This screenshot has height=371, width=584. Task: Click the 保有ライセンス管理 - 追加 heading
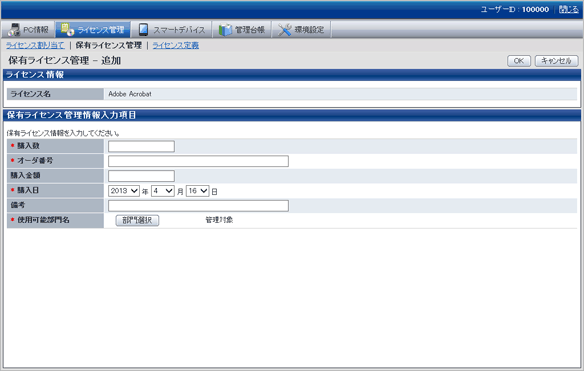[x=65, y=60]
